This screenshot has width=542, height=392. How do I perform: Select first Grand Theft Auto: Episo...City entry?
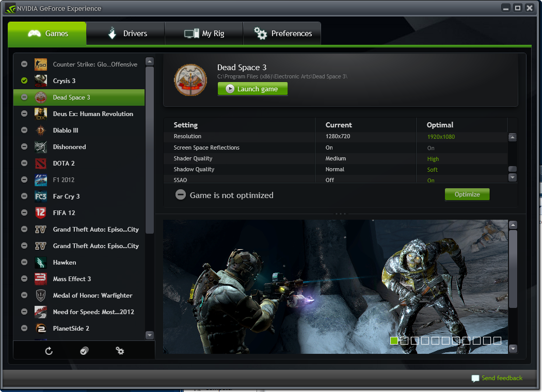click(79, 230)
